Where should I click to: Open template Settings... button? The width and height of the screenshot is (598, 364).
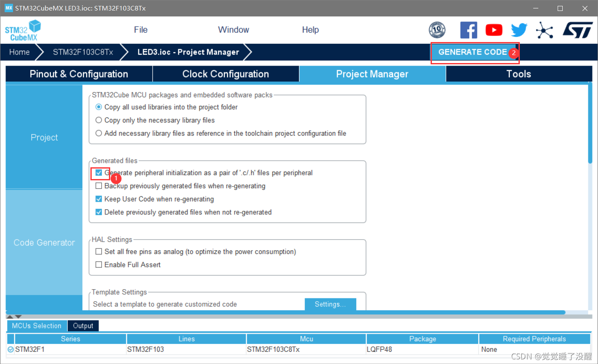point(330,304)
